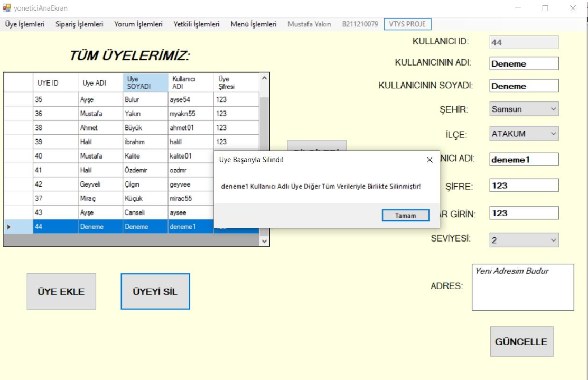
Task: Sort by the Uye SOYADI column header
Action: pyautogui.click(x=145, y=83)
